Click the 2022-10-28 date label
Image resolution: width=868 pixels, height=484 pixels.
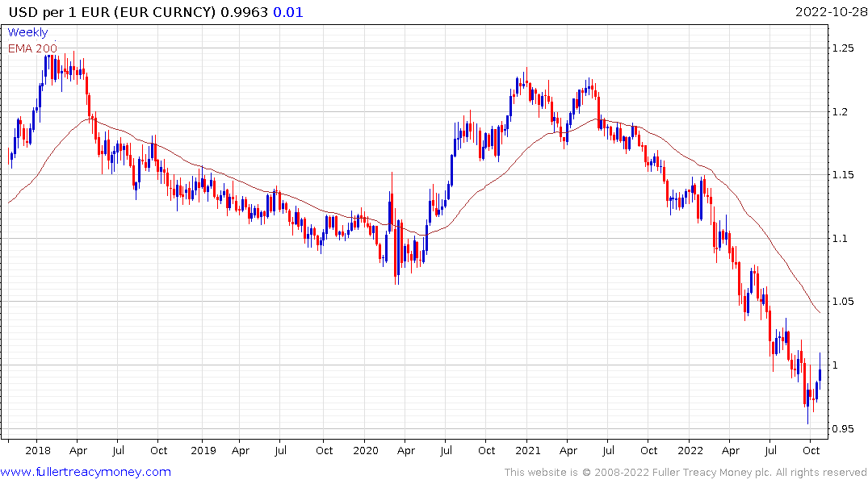[832, 12]
